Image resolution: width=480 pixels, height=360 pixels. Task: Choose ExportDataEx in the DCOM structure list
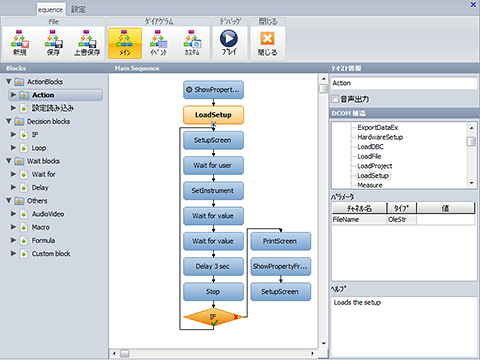378,127
